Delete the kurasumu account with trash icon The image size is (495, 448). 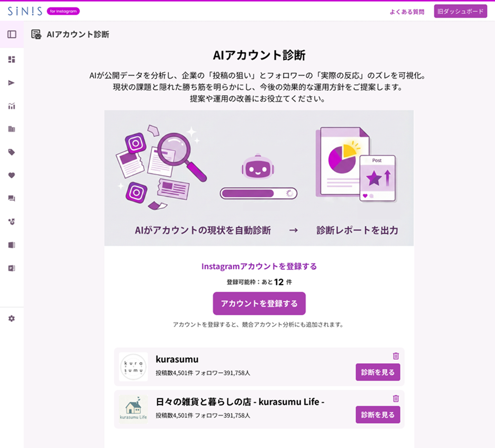(395, 356)
